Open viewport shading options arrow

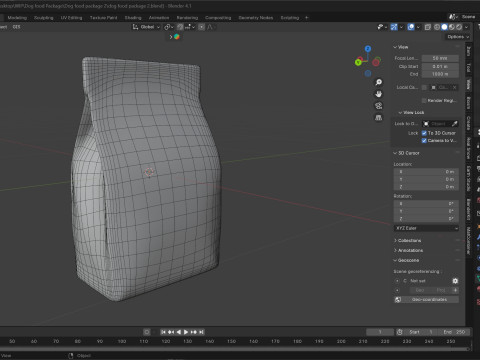467,27
